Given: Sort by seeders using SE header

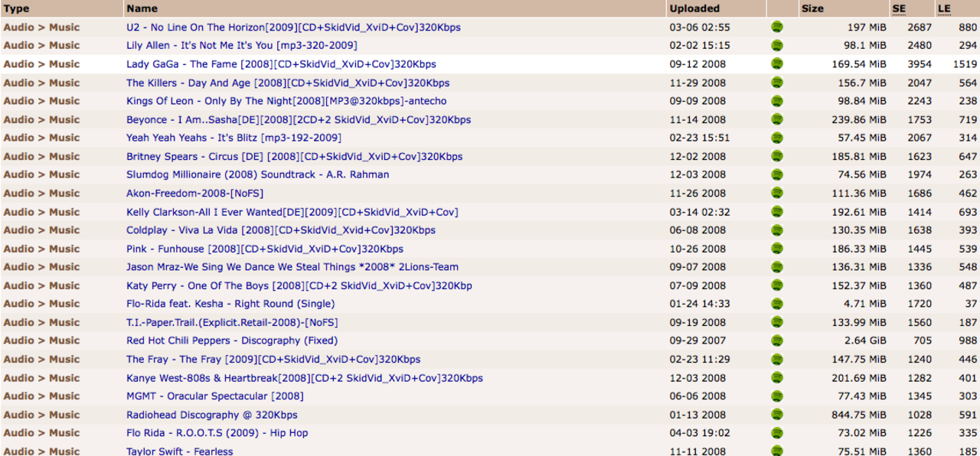Looking at the screenshot, I should pyautogui.click(x=899, y=8).
